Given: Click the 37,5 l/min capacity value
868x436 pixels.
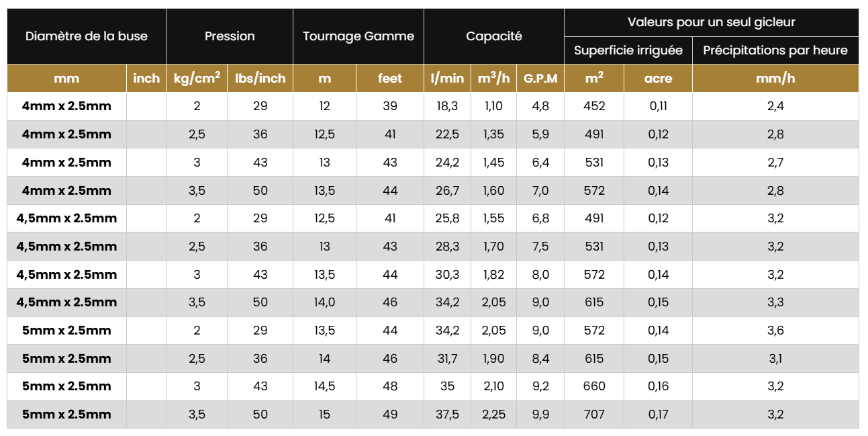Looking at the screenshot, I should click(447, 415).
